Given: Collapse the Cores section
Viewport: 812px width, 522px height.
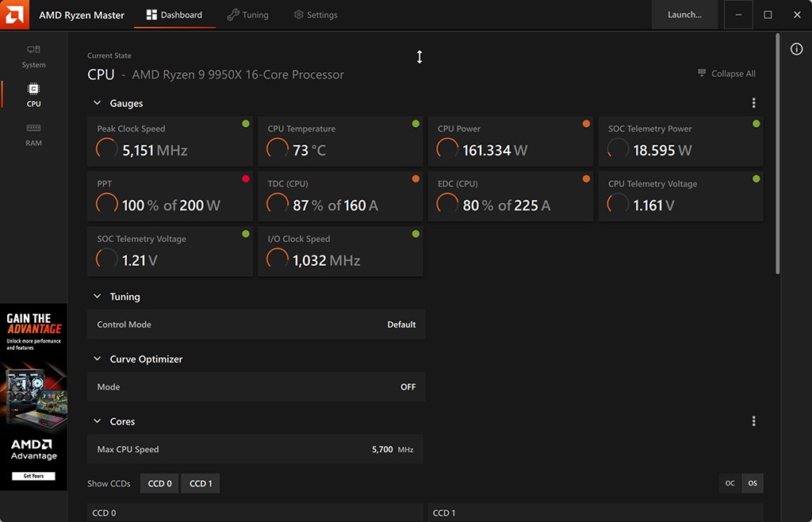Looking at the screenshot, I should (x=97, y=421).
